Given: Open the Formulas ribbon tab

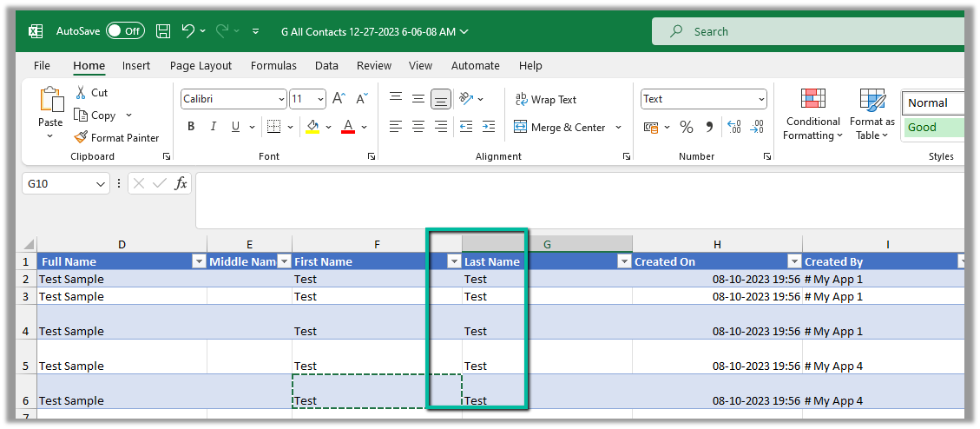Looking at the screenshot, I should coord(273,65).
